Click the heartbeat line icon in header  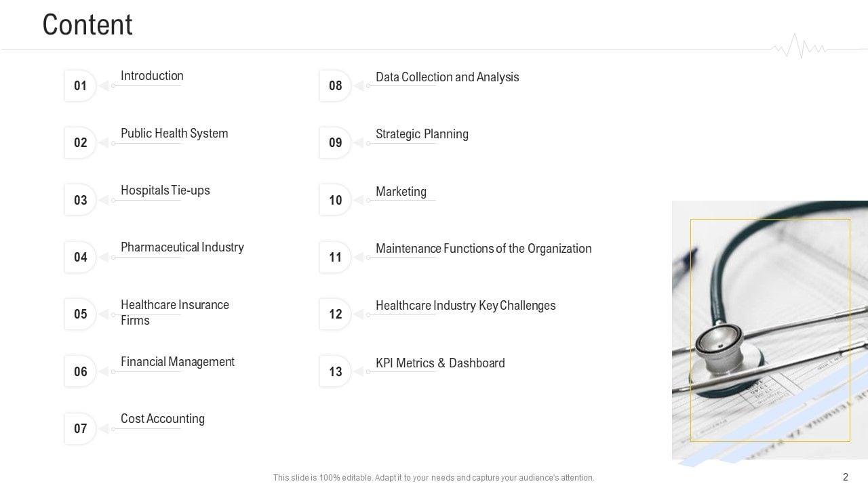[x=799, y=47]
